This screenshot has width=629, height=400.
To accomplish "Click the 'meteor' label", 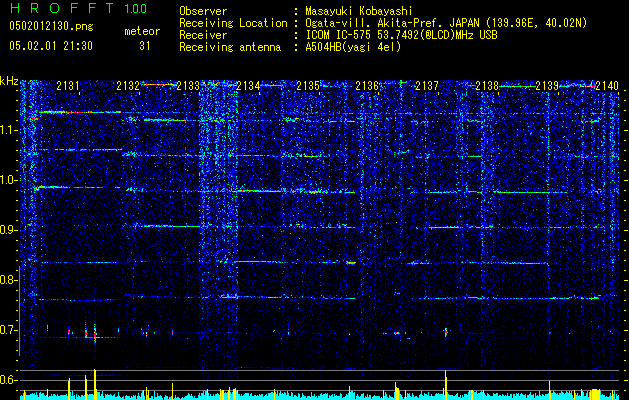I will point(142,31).
